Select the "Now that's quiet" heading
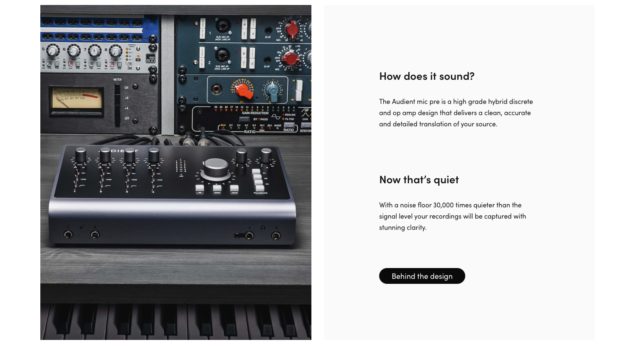 point(419,180)
